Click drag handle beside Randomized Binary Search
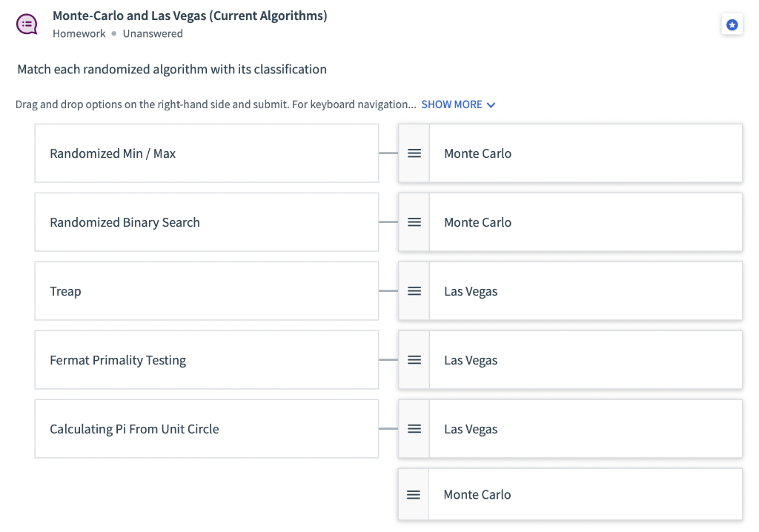Viewport: 759px width, 532px height. pos(414,222)
